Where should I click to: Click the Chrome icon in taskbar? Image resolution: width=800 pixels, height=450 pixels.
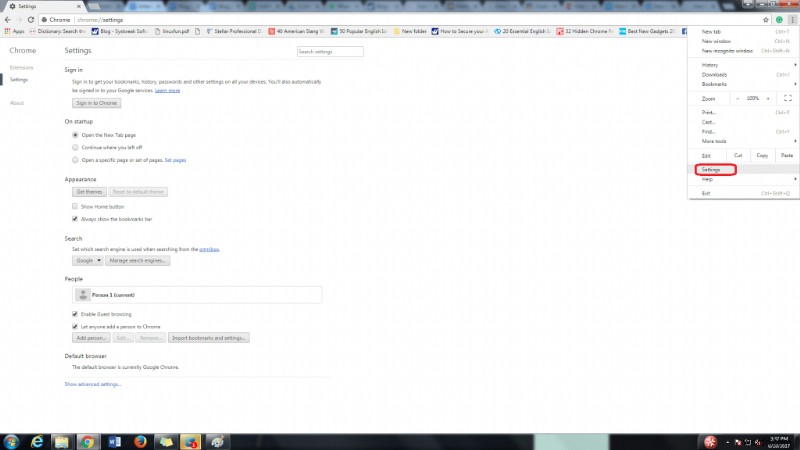point(88,442)
